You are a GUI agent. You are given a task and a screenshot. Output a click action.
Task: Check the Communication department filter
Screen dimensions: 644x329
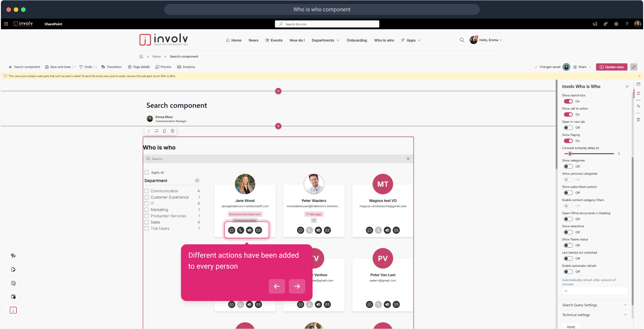(x=147, y=191)
